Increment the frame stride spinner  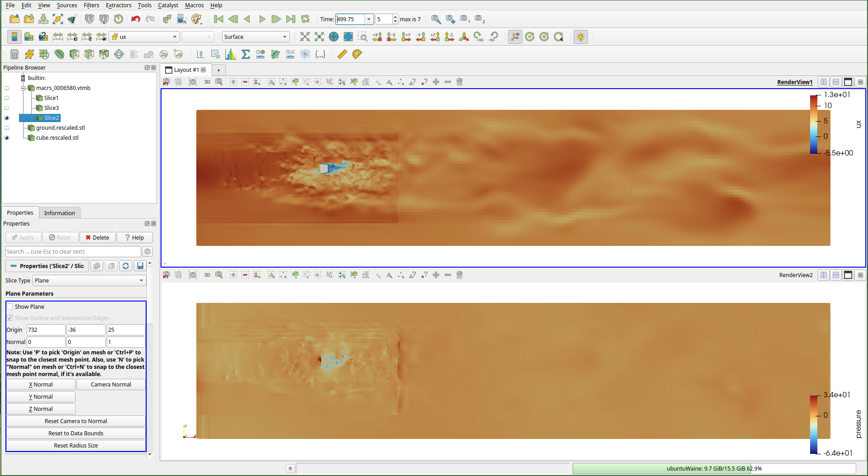(x=394, y=17)
